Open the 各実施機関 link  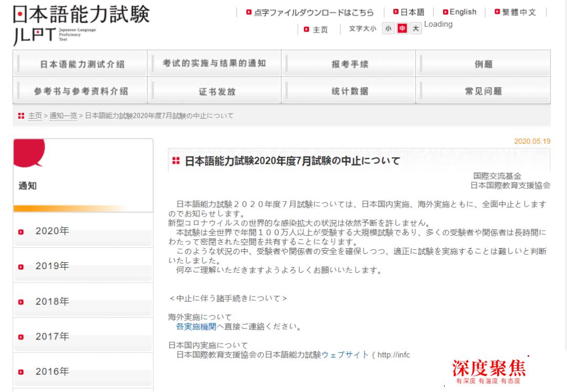[196, 326]
